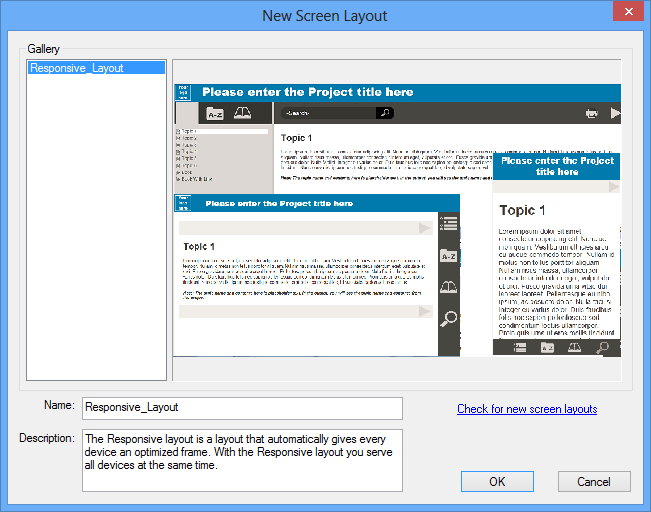Click the Name text field

coord(242,408)
